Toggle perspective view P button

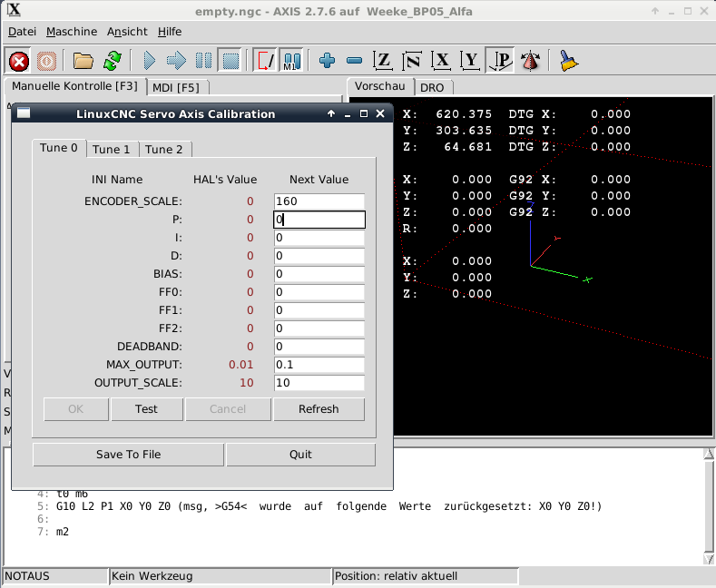coord(500,61)
